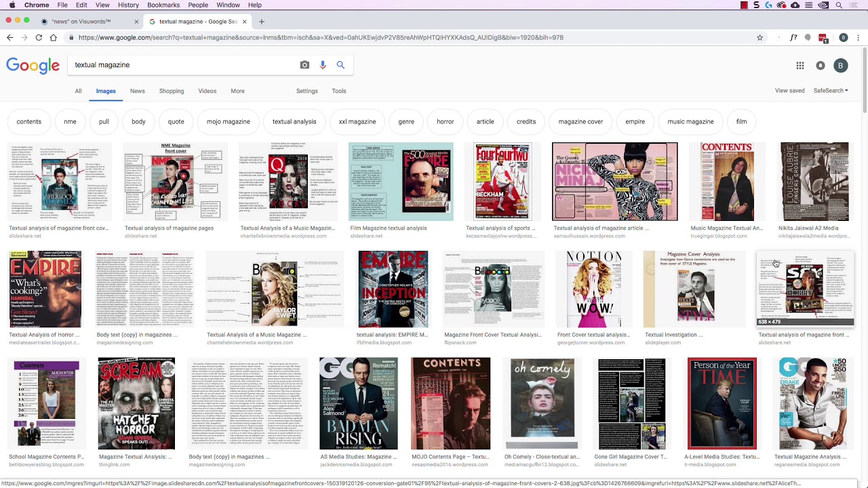The height and width of the screenshot is (488, 868).
Task: Click the textual magazine search field
Action: pyautogui.click(x=183, y=65)
